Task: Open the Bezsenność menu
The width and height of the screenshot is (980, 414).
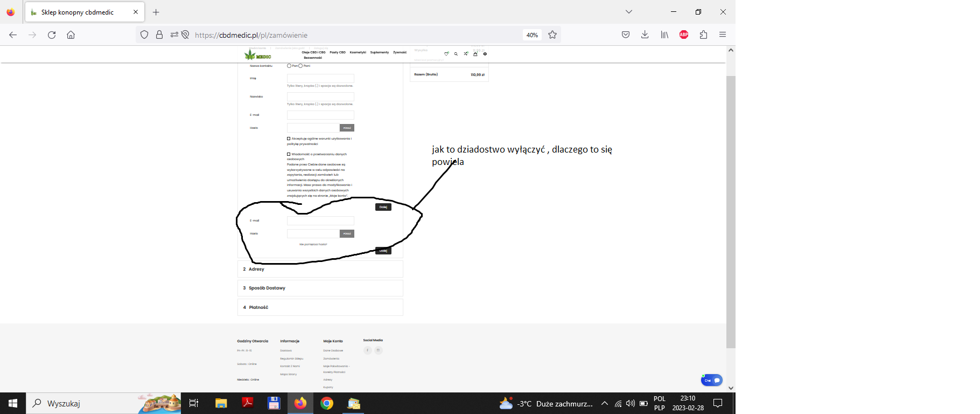Action: (x=313, y=58)
